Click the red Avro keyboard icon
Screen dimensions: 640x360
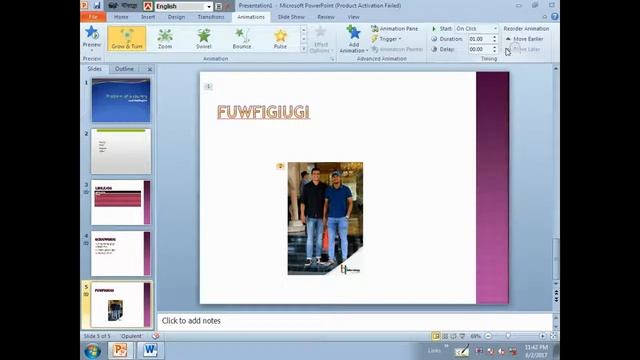[148, 6]
